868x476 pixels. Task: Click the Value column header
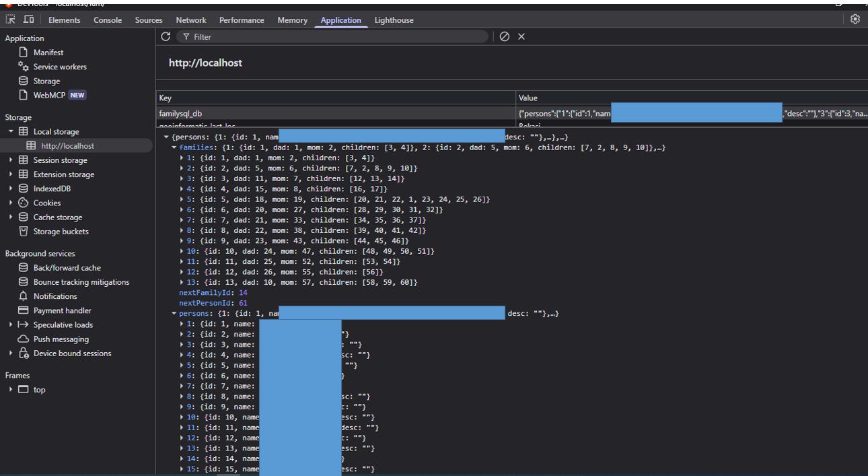tap(692, 98)
